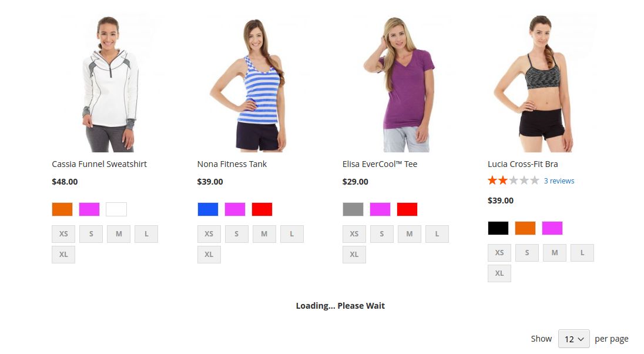Choose size M for Nona Fitness Tank

click(264, 234)
